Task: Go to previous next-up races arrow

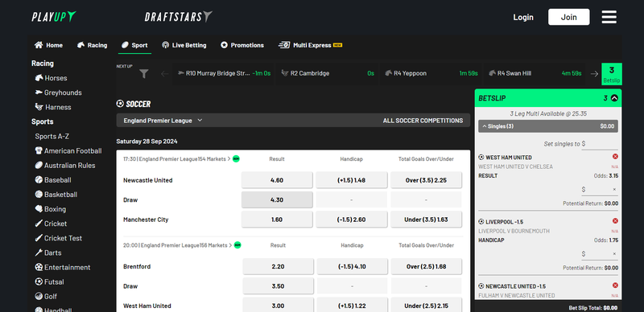Action: 165,74
